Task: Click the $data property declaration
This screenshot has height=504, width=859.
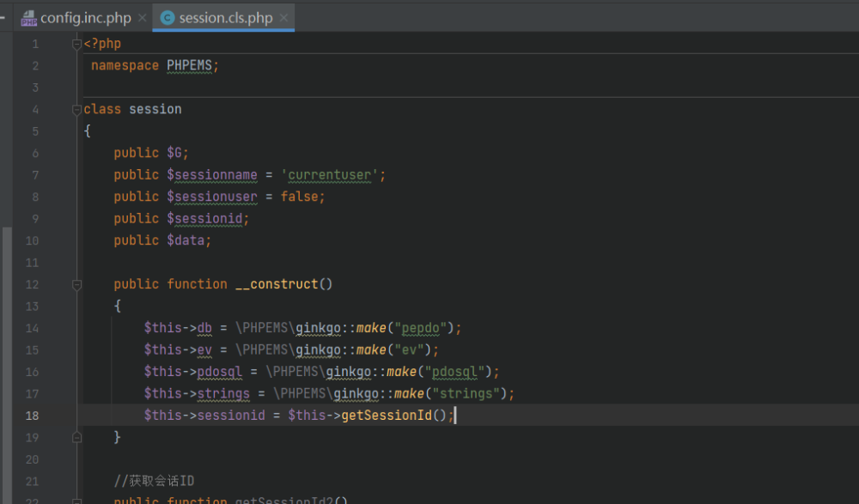Action: pyautogui.click(x=186, y=240)
